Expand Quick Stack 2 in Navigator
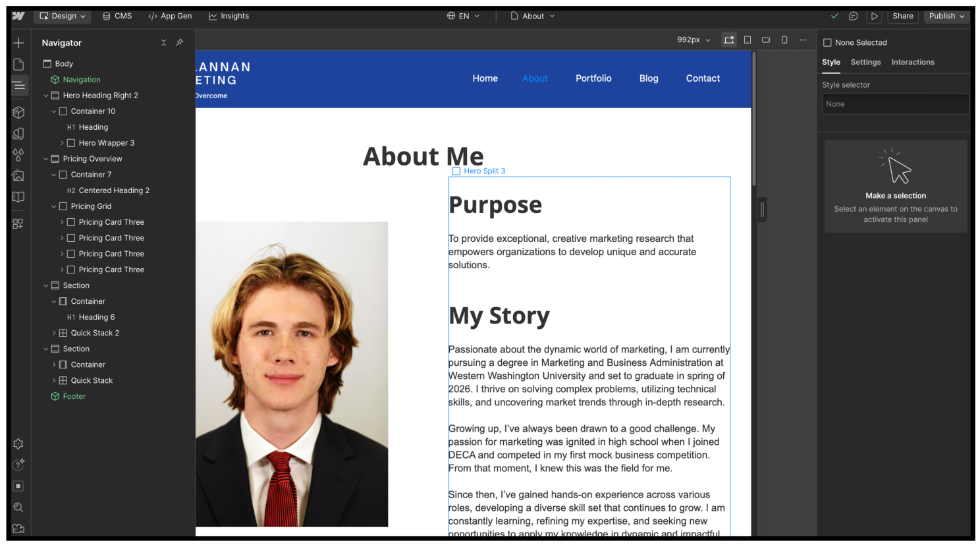 tap(54, 333)
